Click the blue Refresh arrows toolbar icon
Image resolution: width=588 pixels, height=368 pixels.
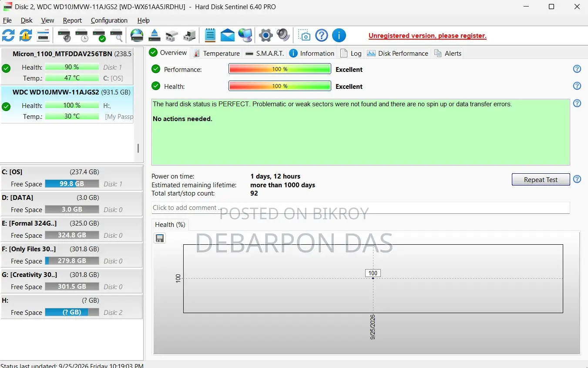(x=8, y=35)
